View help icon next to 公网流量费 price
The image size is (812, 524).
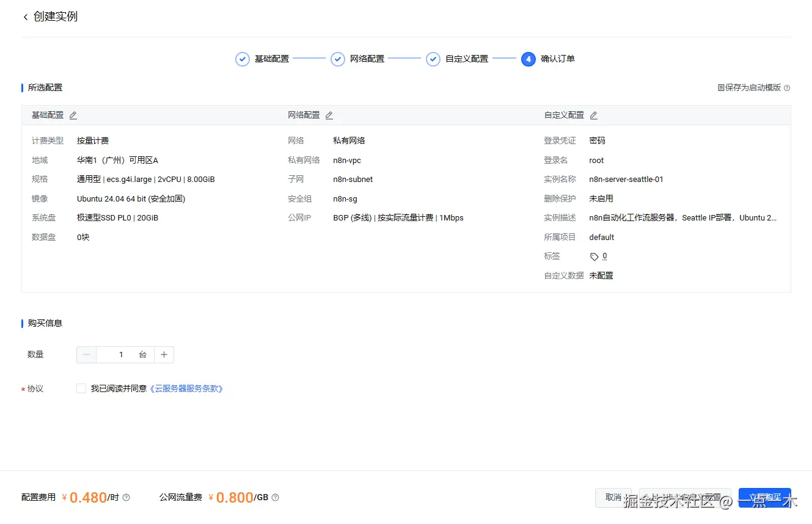click(276, 497)
